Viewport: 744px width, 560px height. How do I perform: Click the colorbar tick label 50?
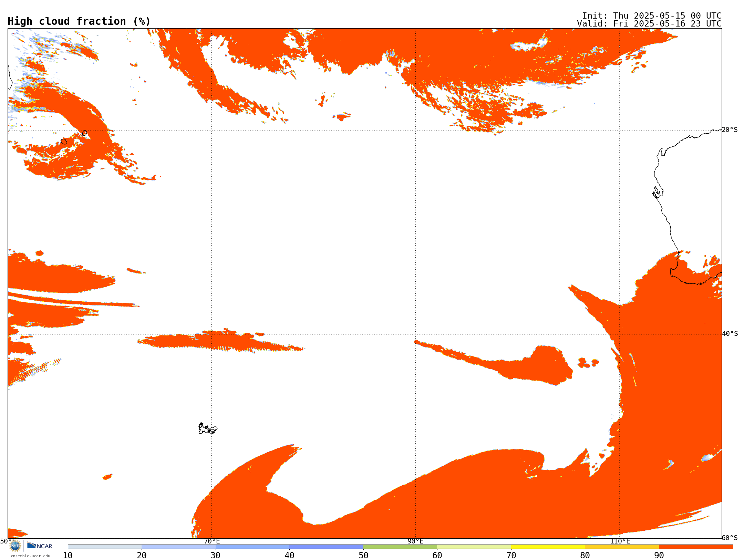point(363,556)
